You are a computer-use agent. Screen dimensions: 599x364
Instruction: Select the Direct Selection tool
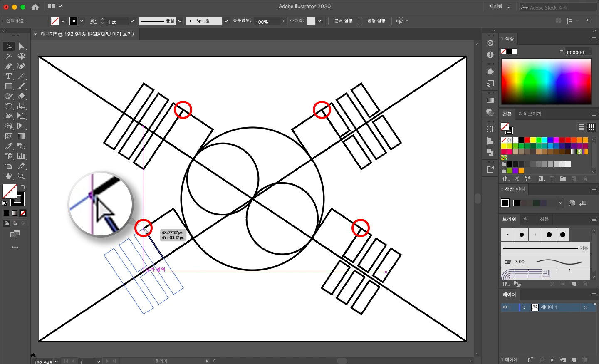click(22, 46)
